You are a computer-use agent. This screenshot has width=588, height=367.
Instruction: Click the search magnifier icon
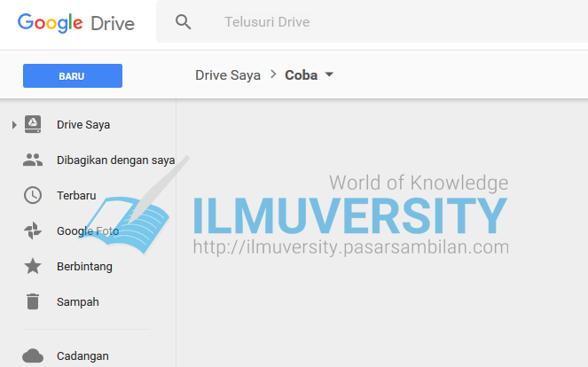(x=183, y=22)
